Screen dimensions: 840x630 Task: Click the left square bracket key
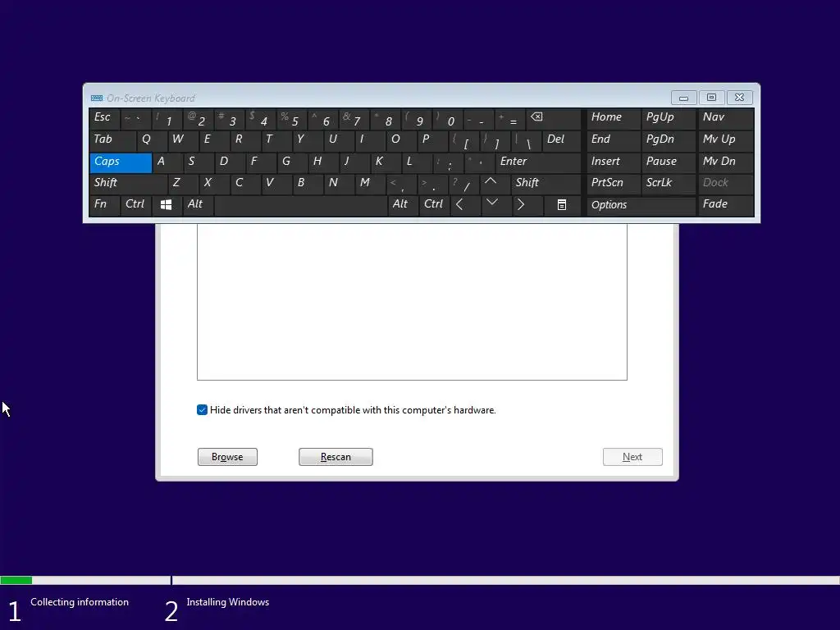pos(463,140)
